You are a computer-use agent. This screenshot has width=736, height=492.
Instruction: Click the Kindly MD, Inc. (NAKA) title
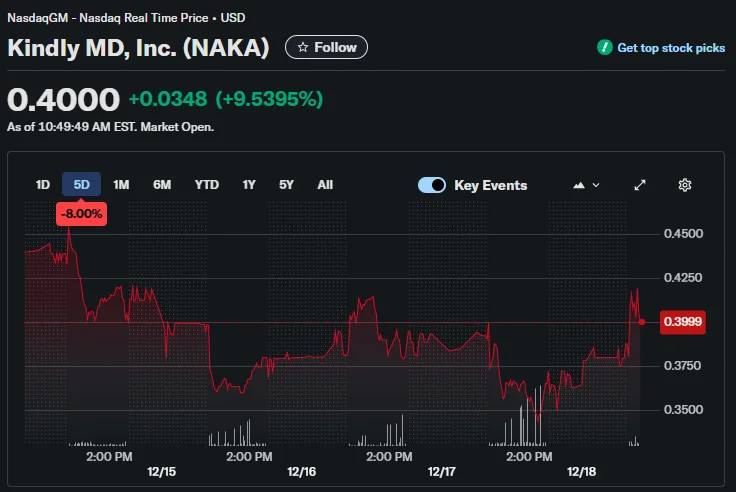[138, 48]
